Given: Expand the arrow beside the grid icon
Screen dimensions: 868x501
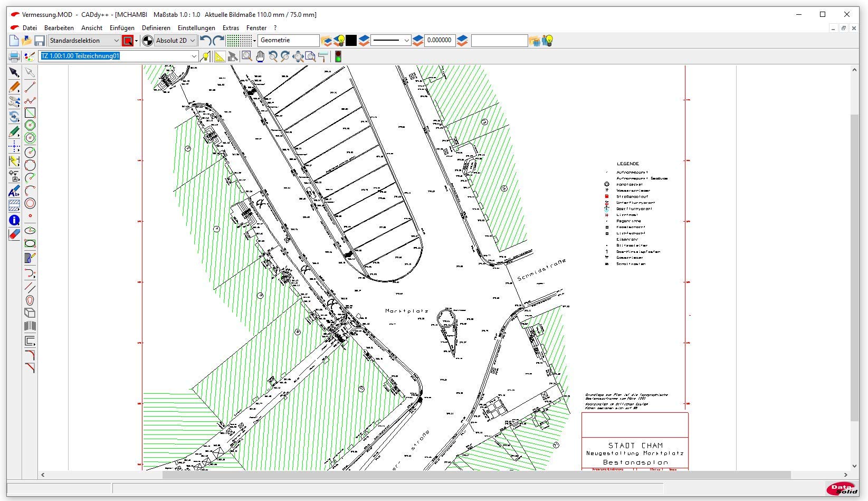Looking at the screenshot, I should 254,41.
